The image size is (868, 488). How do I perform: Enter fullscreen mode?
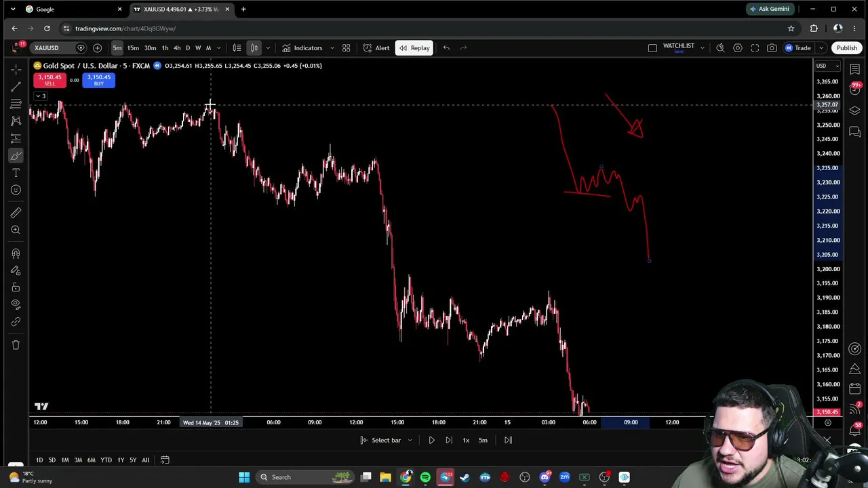pyautogui.click(x=755, y=48)
